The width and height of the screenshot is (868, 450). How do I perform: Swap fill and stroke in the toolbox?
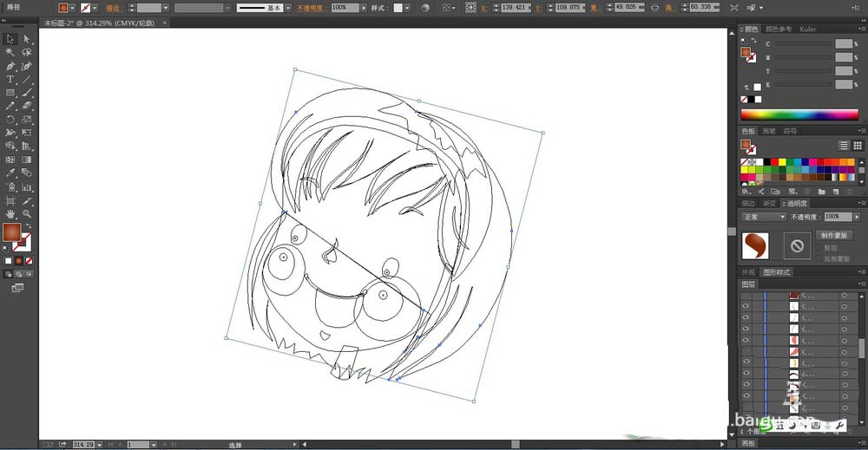click(x=29, y=226)
